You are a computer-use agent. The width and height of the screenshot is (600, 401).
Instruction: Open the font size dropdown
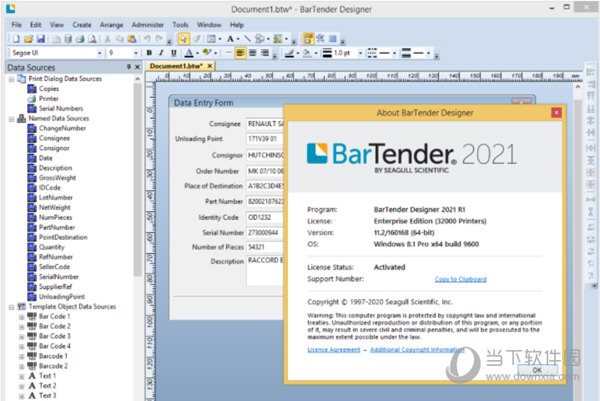136,53
